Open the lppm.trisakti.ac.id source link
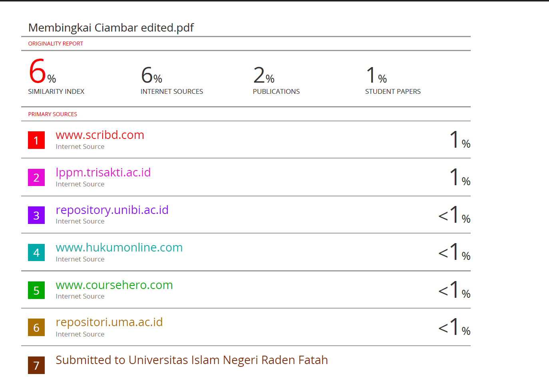This screenshot has height=392, width=549. click(103, 172)
